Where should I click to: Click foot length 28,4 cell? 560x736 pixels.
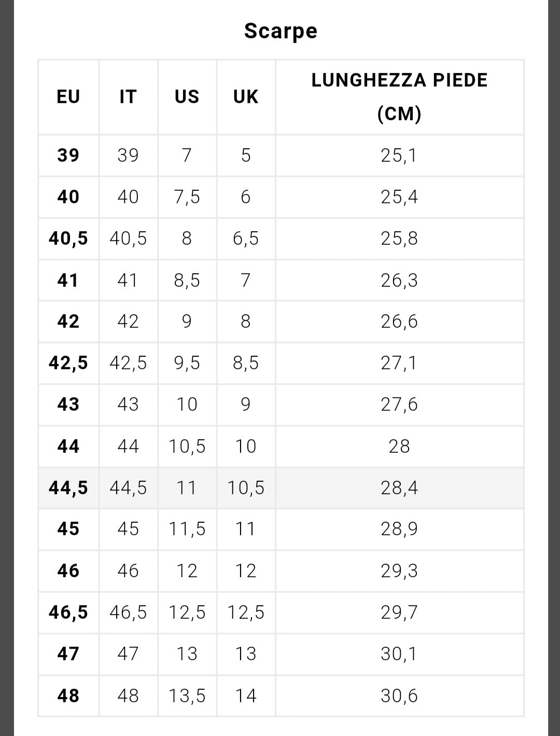point(399,488)
